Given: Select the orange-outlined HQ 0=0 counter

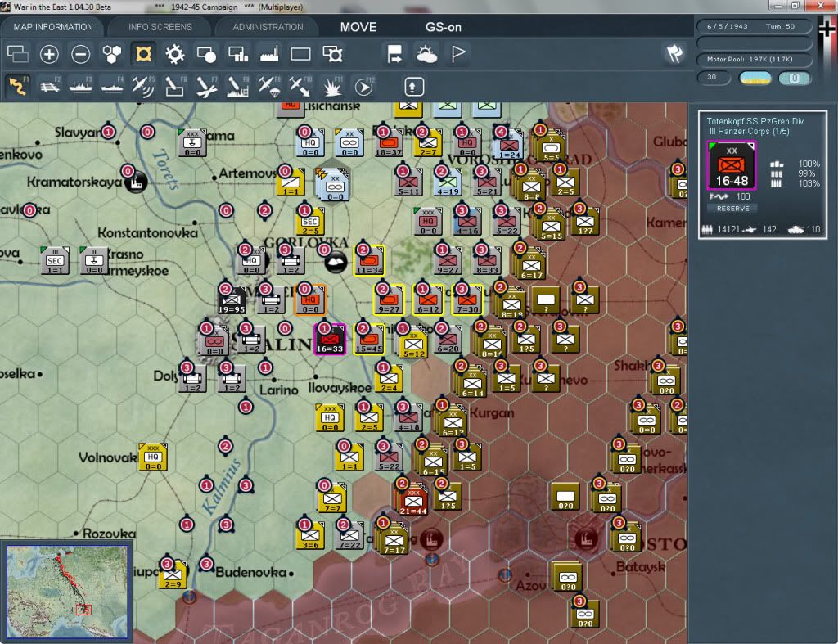Looking at the screenshot, I should (310, 299).
